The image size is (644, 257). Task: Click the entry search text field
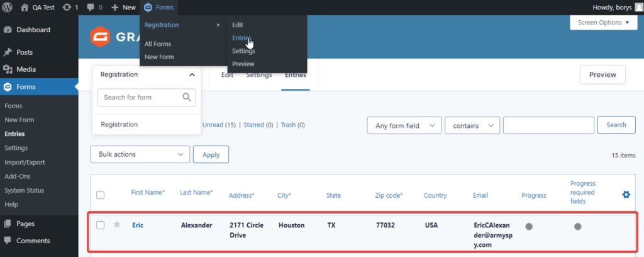pyautogui.click(x=548, y=125)
